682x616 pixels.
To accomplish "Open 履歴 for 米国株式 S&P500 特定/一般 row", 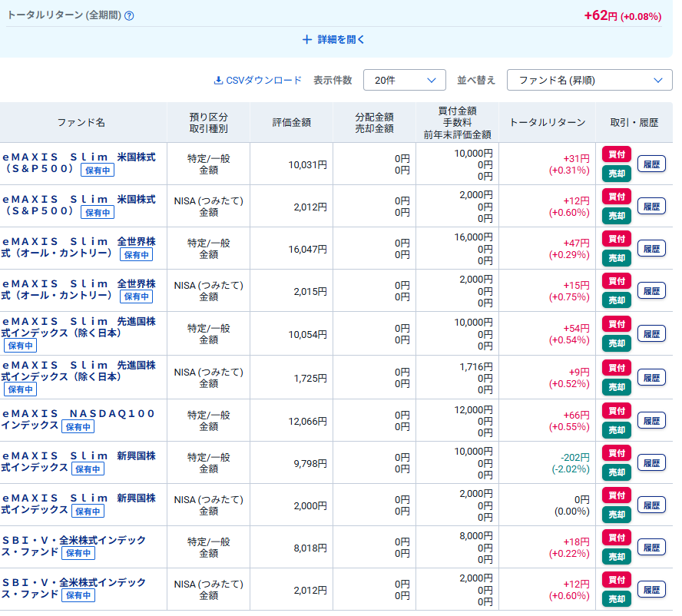I will [651, 164].
